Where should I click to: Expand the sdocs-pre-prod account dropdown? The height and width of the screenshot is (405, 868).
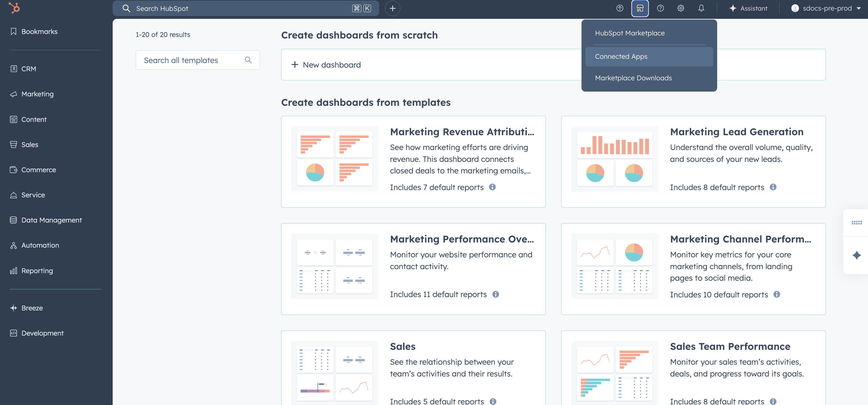coord(826,8)
